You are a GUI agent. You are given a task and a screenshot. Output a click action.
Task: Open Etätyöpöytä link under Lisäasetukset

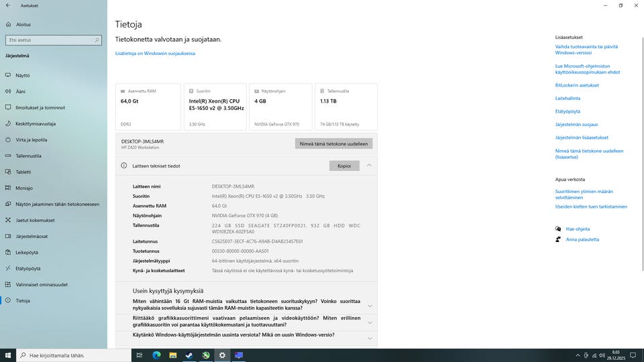(568, 112)
